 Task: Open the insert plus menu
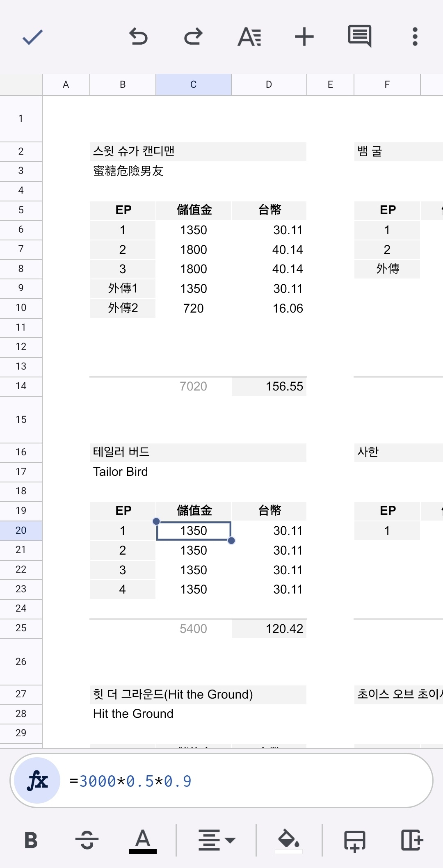(x=304, y=37)
